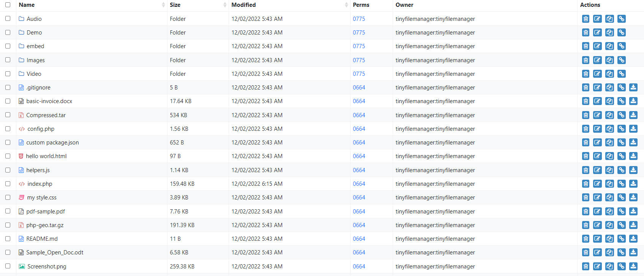Change 0775 permissions of Video folder
Image resolution: width=644 pixels, height=276 pixels.
click(x=359, y=74)
